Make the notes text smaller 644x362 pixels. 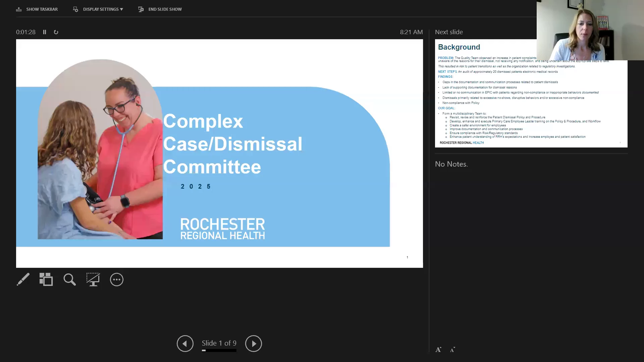click(x=452, y=350)
